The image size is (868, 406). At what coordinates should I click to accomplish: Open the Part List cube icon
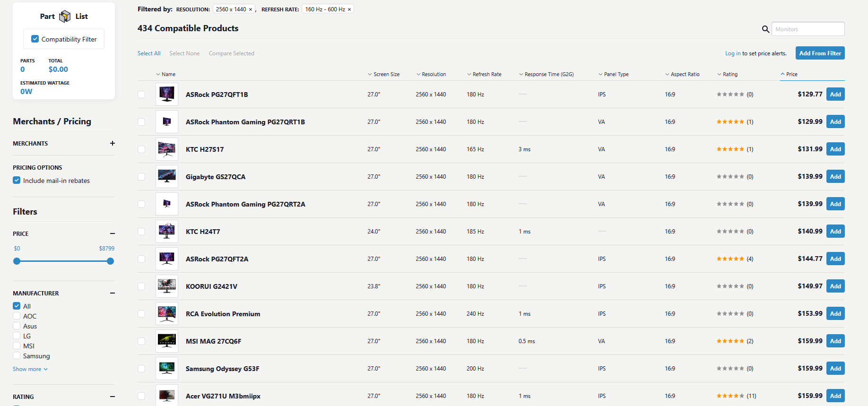tap(65, 17)
